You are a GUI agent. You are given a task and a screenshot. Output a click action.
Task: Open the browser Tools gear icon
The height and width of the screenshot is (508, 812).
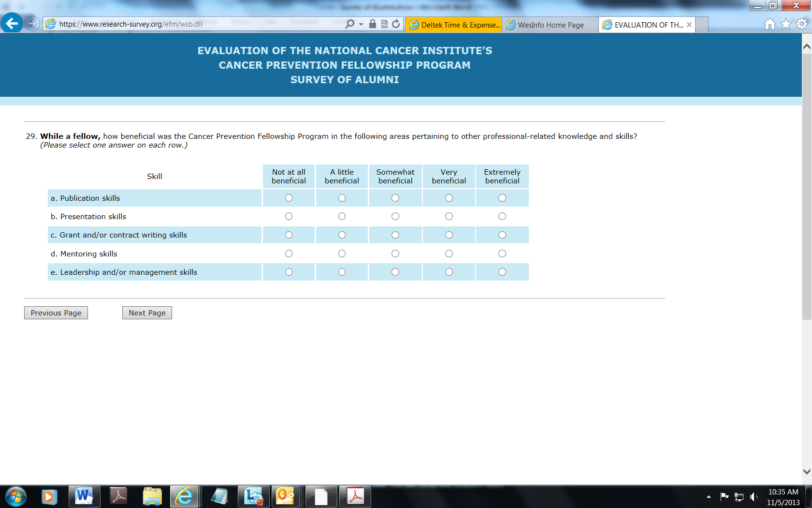802,24
